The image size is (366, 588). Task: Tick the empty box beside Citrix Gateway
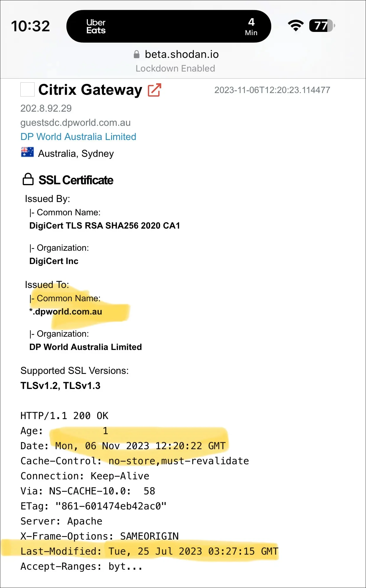(27, 89)
